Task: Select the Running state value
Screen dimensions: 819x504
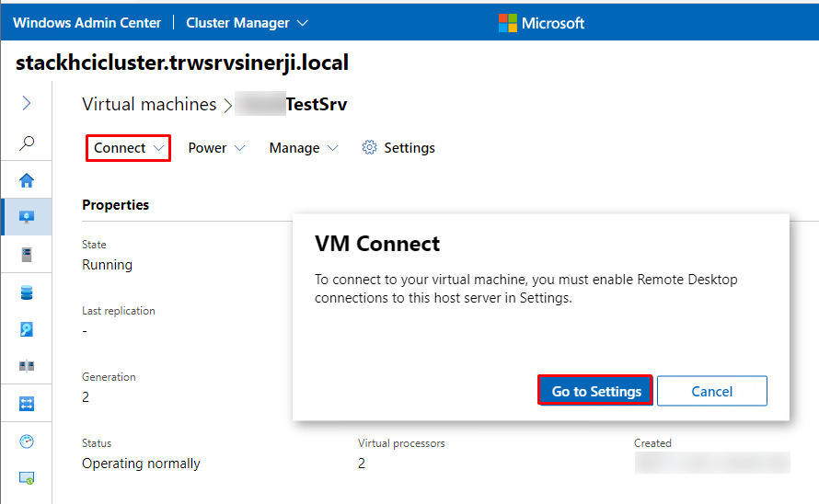Action: point(107,265)
